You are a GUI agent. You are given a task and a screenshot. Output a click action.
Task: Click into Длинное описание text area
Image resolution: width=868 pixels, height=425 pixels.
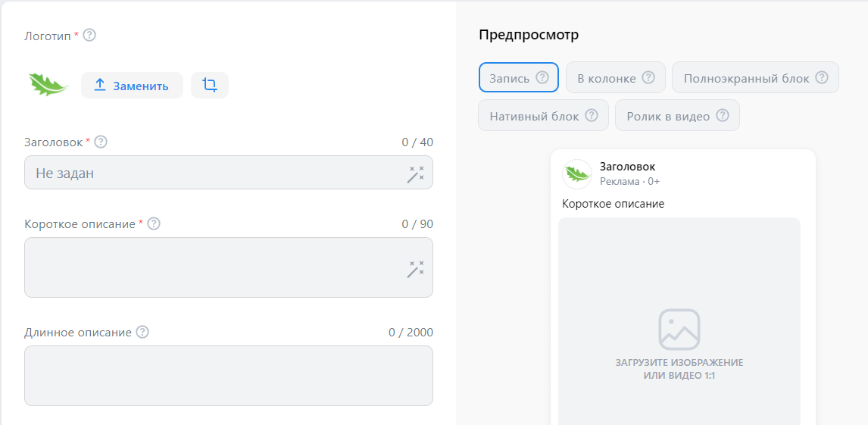coord(229,376)
